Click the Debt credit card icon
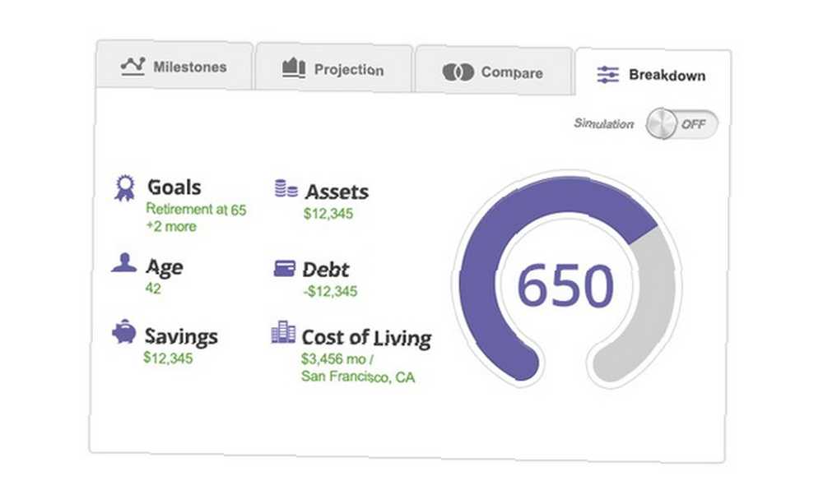The image size is (823, 504). click(285, 268)
